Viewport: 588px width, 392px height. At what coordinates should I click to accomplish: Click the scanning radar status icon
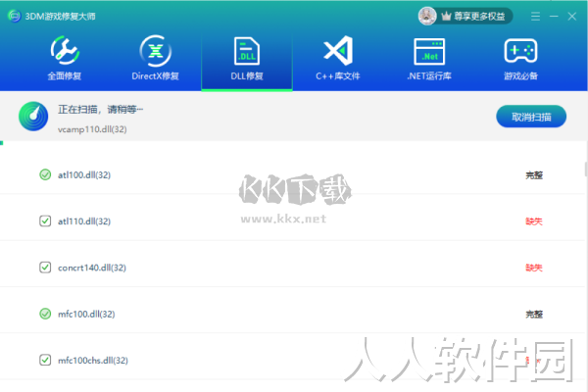click(x=33, y=117)
